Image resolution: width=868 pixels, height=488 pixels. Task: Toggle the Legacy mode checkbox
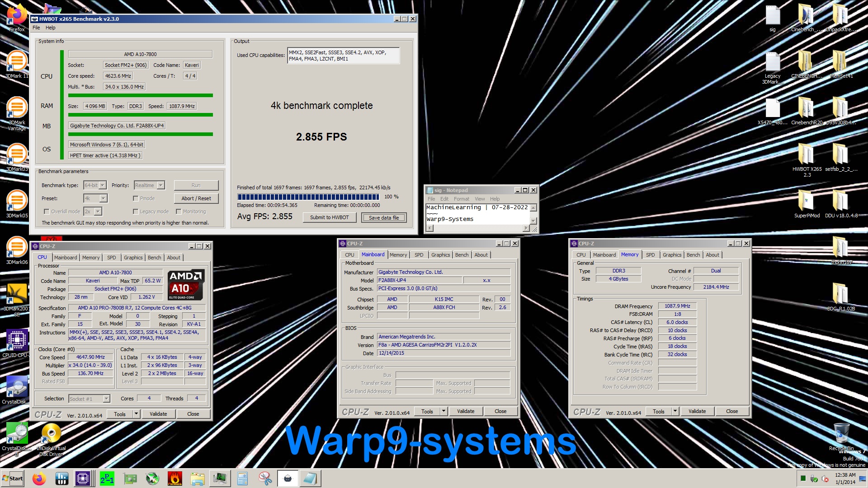(136, 211)
